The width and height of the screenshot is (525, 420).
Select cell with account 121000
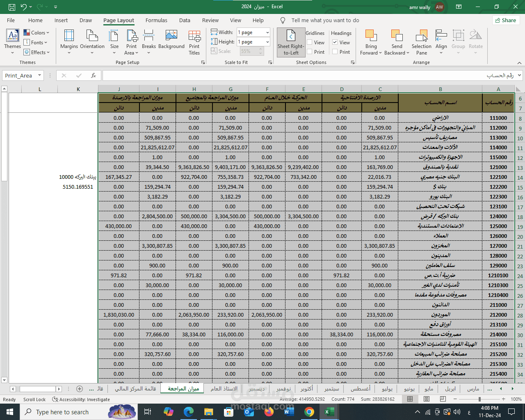click(x=498, y=167)
